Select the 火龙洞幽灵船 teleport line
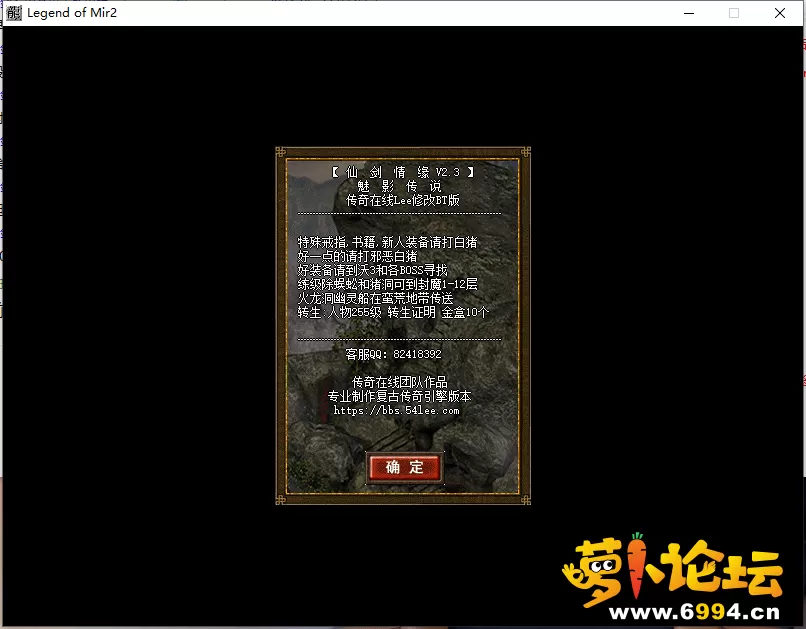806x629 pixels. pos(375,298)
